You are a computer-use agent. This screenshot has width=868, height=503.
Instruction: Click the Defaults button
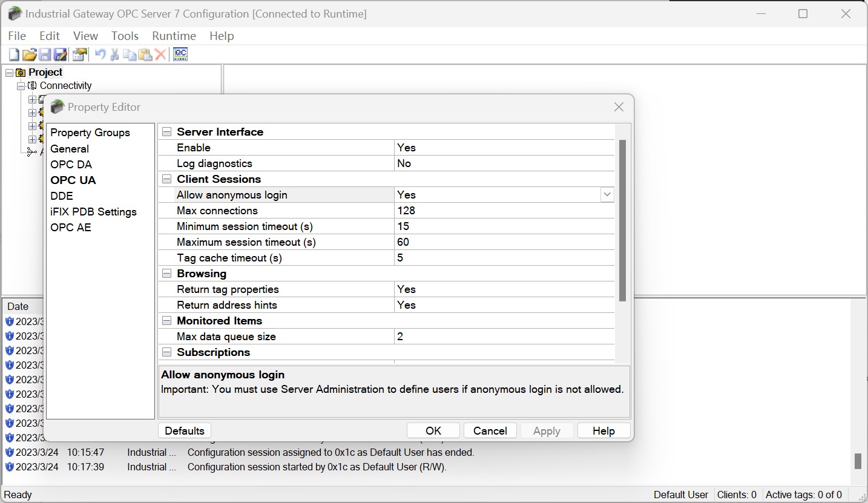[x=185, y=431]
